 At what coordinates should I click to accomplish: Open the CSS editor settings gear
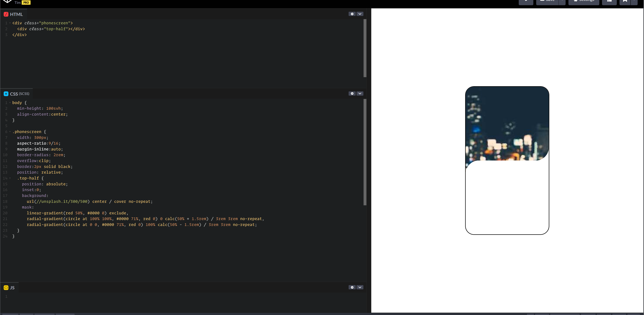(352, 93)
